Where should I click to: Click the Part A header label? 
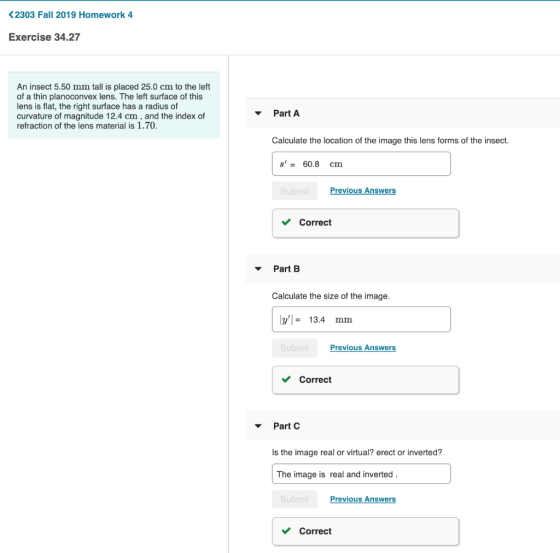point(286,113)
